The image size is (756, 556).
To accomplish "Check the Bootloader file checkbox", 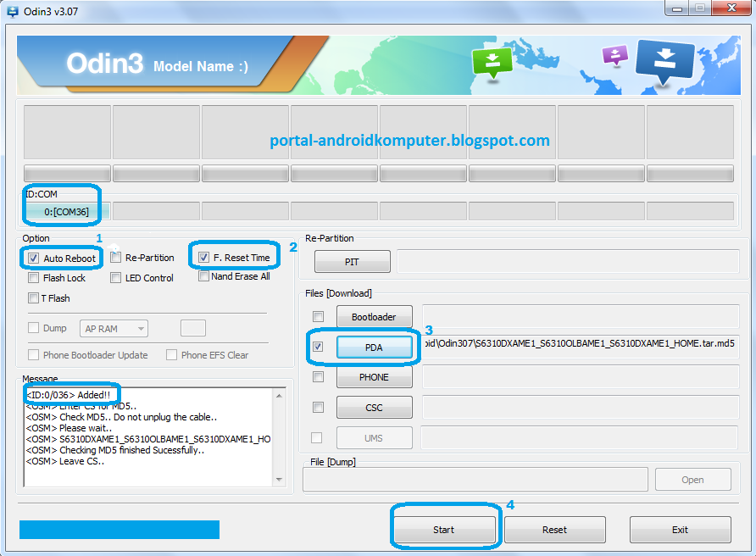I will [318, 316].
